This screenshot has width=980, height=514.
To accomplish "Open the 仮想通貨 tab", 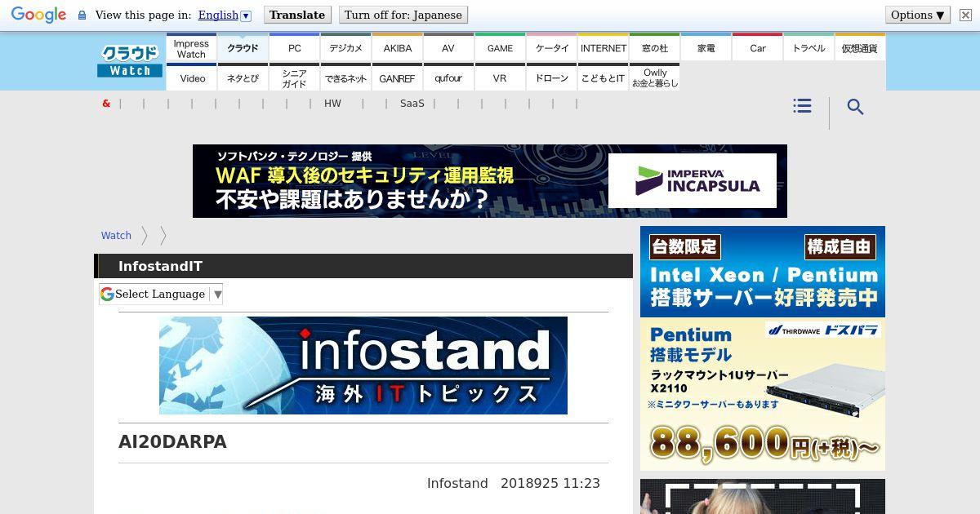I will point(860,48).
